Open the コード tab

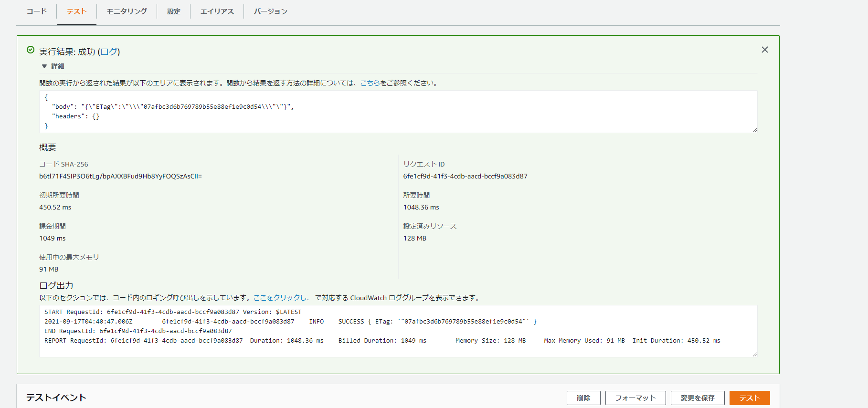point(36,11)
